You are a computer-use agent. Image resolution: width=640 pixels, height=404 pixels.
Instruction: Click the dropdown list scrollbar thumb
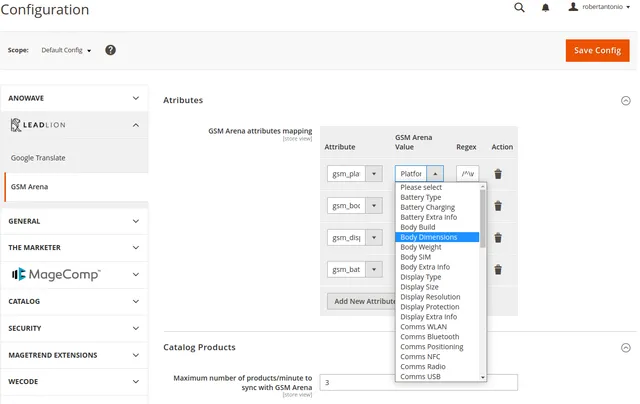[x=483, y=219]
